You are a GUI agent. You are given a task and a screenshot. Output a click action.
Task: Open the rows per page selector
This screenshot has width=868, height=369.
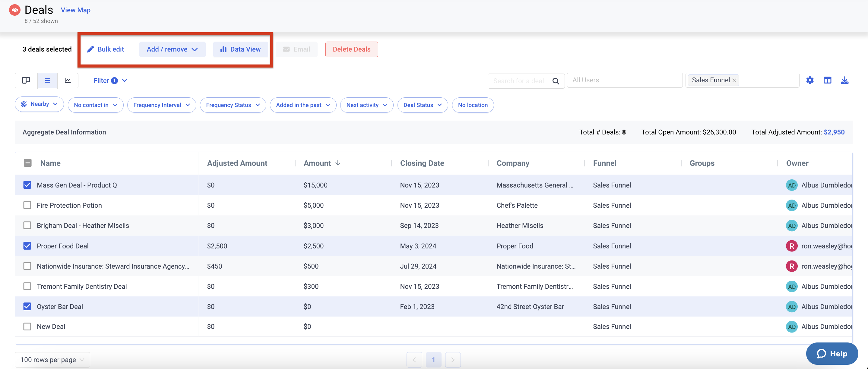[52, 360]
